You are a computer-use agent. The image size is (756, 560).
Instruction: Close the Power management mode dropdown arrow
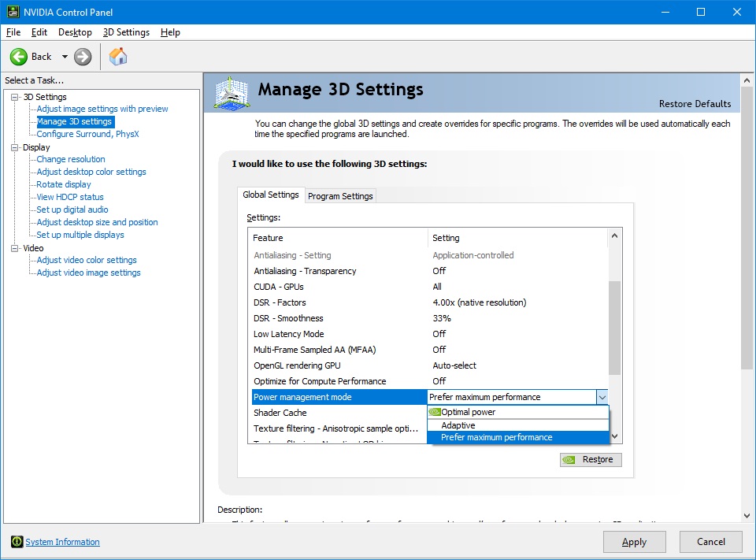[x=602, y=397]
